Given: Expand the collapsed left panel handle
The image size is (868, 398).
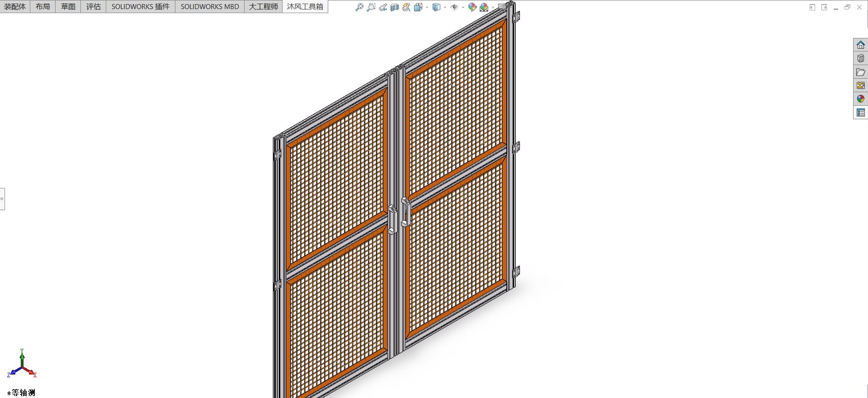Looking at the screenshot, I should tap(2, 199).
